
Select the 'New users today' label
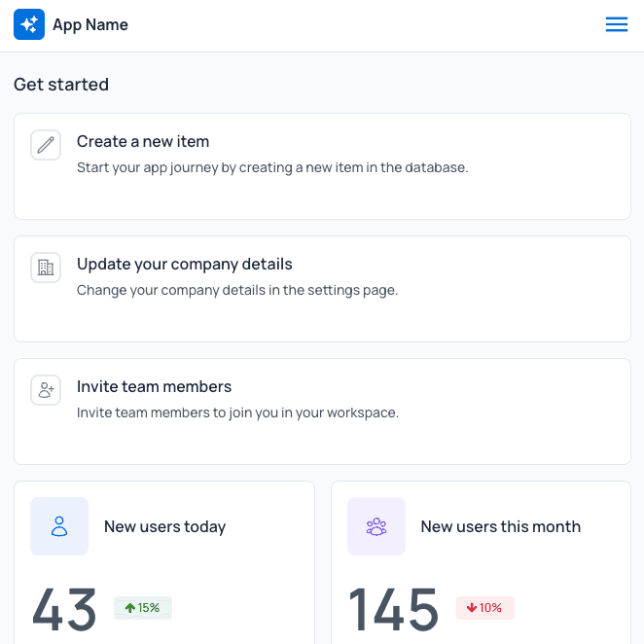coord(164,526)
